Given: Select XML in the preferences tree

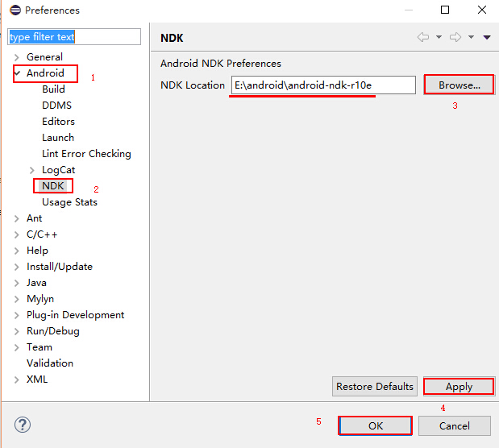Looking at the screenshot, I should click(37, 380).
